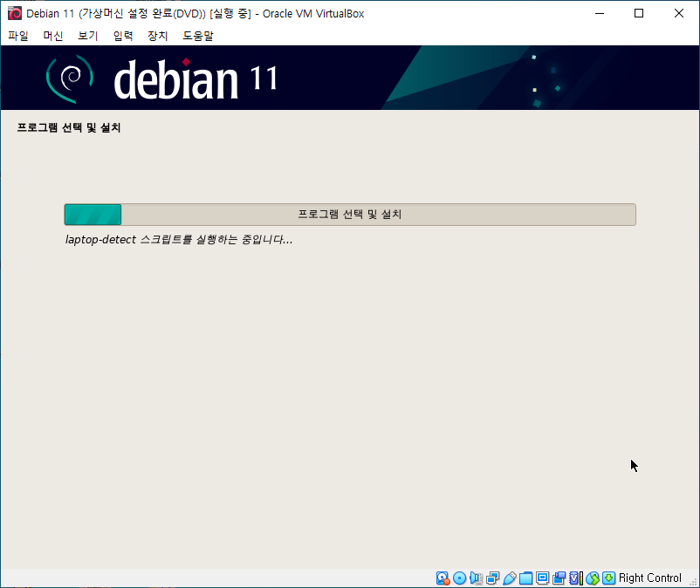Click the mouse integration status icon
Viewport: 700px width, 588px height.
(x=593, y=578)
